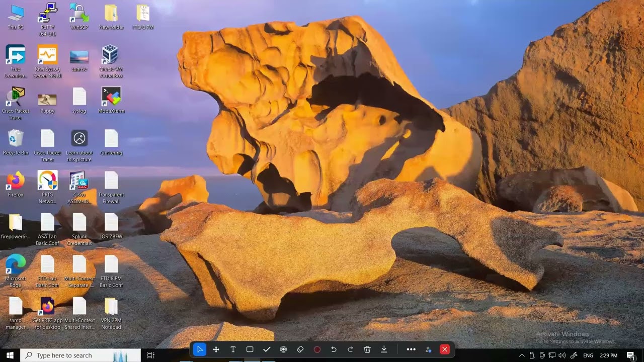The width and height of the screenshot is (644, 362).
Task: Open the volume speaker control
Action: coord(562,355)
